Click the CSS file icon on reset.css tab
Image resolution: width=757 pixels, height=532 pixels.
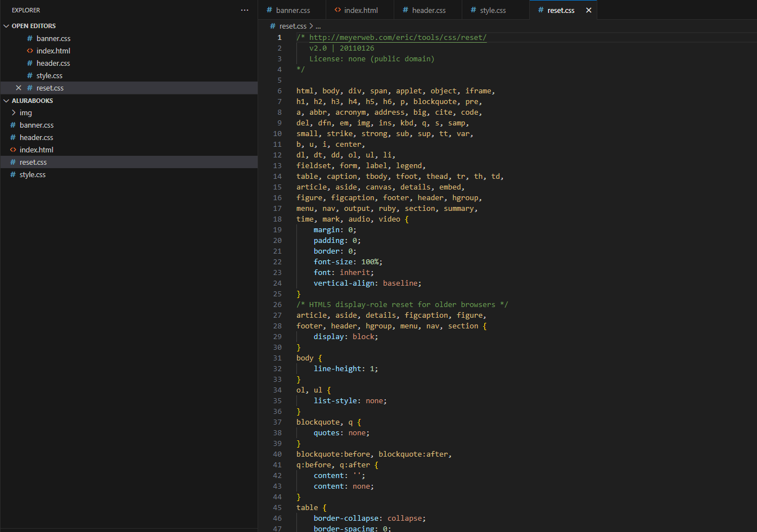[541, 10]
